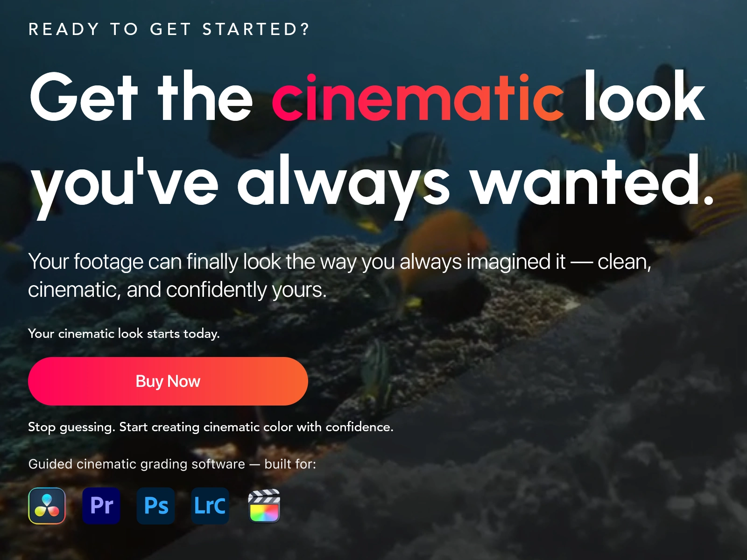Click the Final Cut Pro clapperboard icon
The height and width of the screenshot is (560, 747).
coord(264,506)
